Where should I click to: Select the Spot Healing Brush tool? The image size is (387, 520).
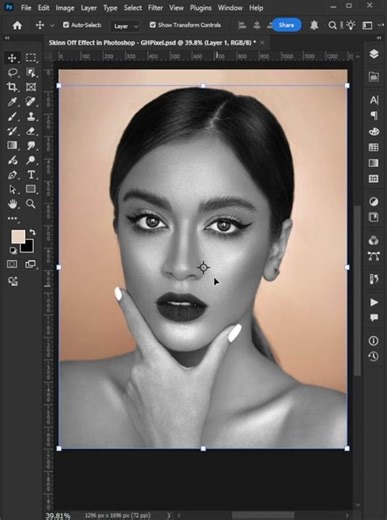(31, 101)
